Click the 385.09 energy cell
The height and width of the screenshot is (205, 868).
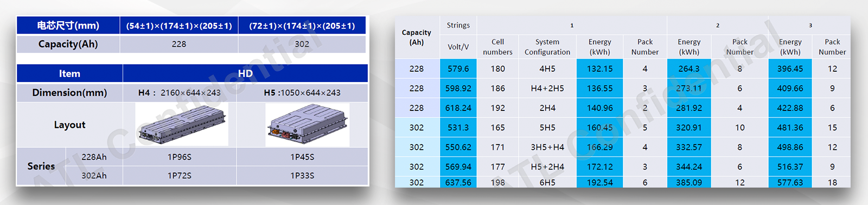point(689,182)
